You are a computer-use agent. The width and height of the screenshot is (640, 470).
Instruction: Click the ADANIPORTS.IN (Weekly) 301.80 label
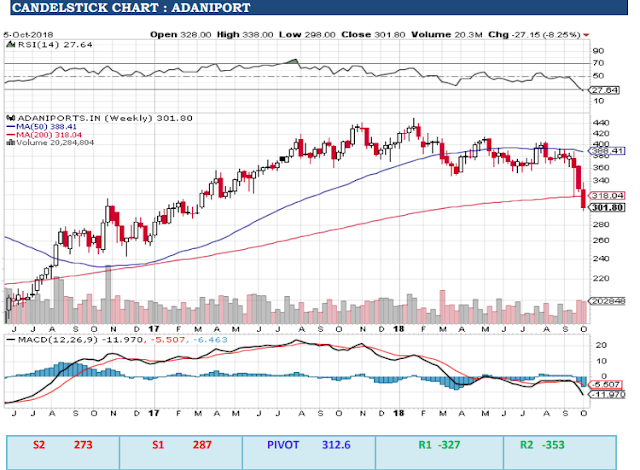click(x=105, y=118)
